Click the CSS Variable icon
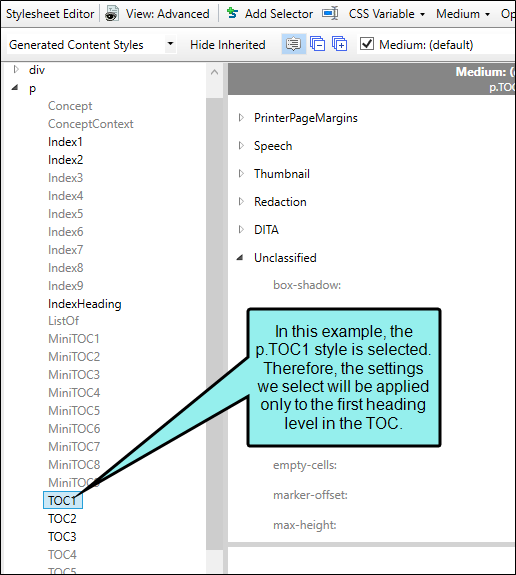 (x=330, y=14)
